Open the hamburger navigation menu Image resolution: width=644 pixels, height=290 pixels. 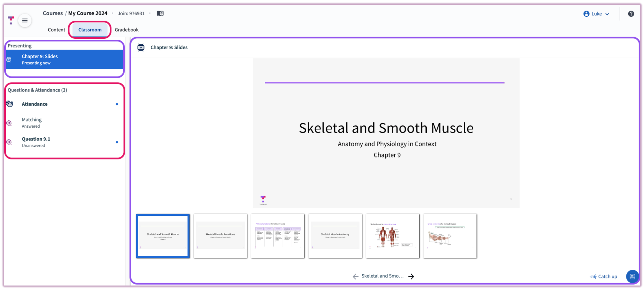(25, 20)
